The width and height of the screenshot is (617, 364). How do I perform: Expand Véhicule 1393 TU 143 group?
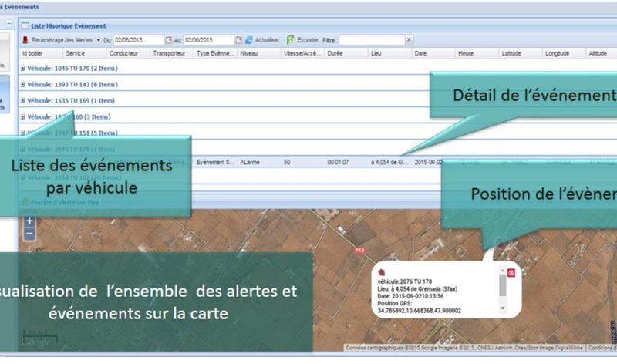coord(24,84)
